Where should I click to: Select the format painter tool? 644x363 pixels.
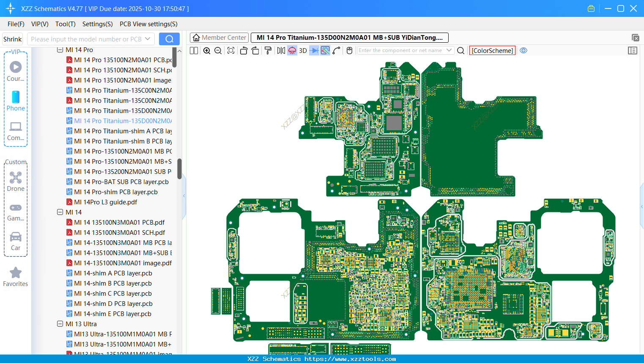[268, 51]
